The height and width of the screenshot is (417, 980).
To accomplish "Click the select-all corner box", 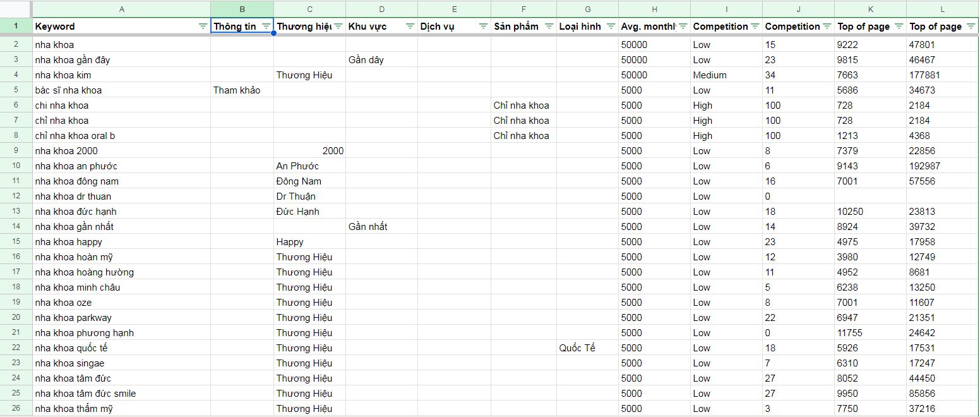I will [x=16, y=9].
